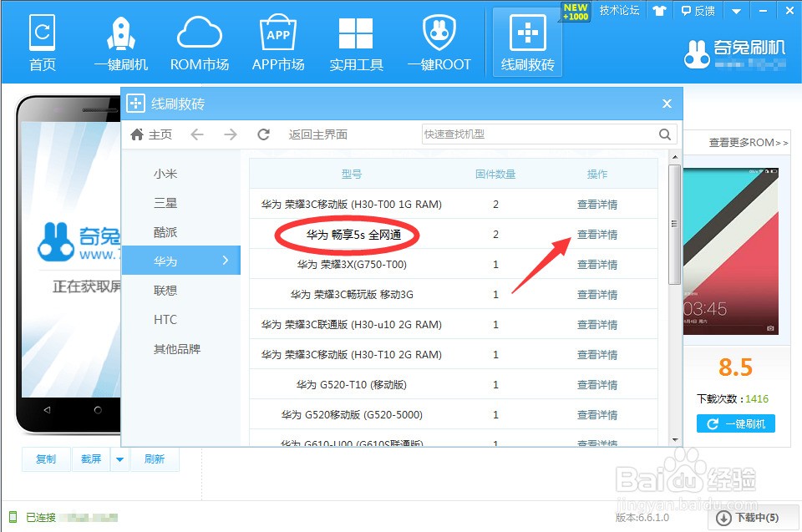View details for 华为 荣耀3X(G750-T00)
Screen dimensions: 802x532
coord(596,265)
